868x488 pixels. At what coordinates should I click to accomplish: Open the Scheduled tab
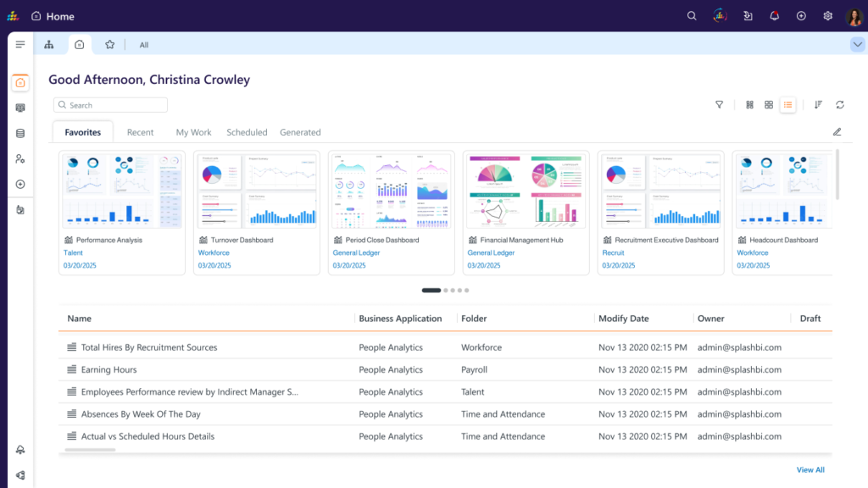point(247,132)
